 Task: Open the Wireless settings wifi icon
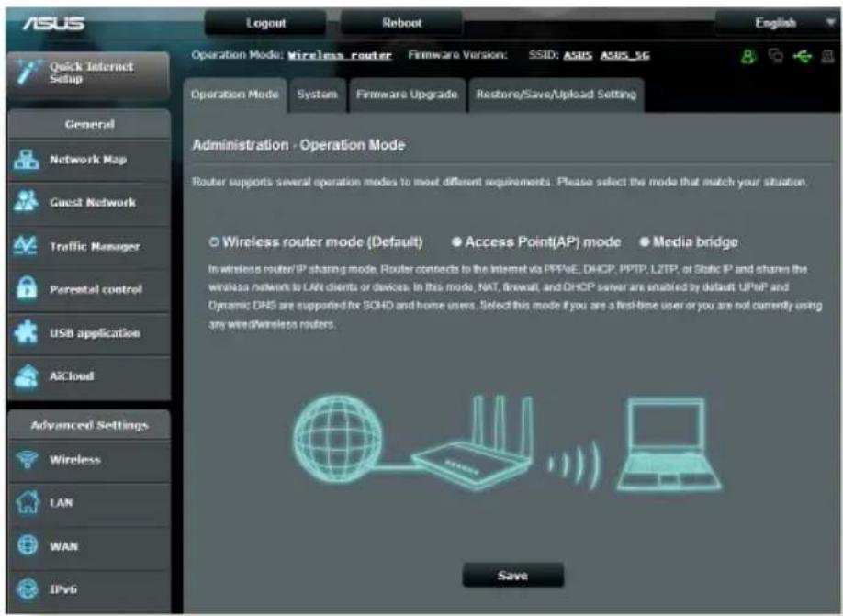pos(27,460)
